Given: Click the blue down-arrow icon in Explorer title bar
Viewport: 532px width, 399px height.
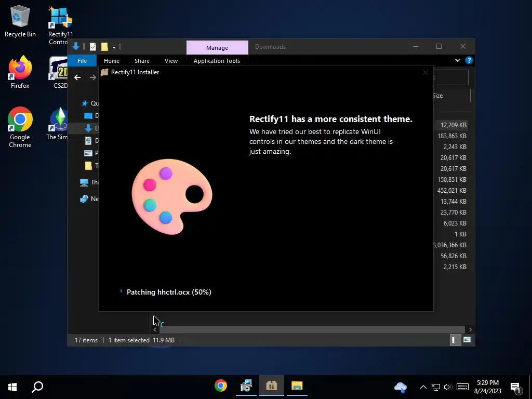Looking at the screenshot, I should pyautogui.click(x=76, y=46).
